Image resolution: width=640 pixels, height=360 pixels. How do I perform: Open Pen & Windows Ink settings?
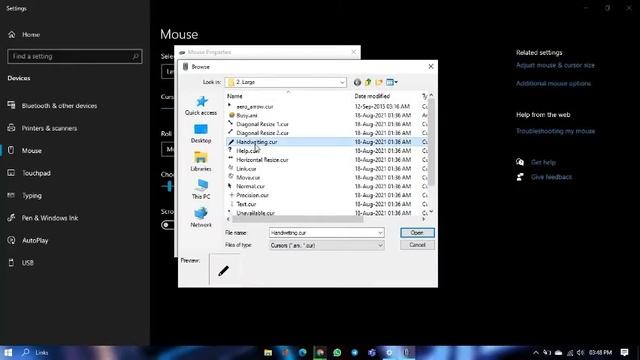click(x=50, y=218)
